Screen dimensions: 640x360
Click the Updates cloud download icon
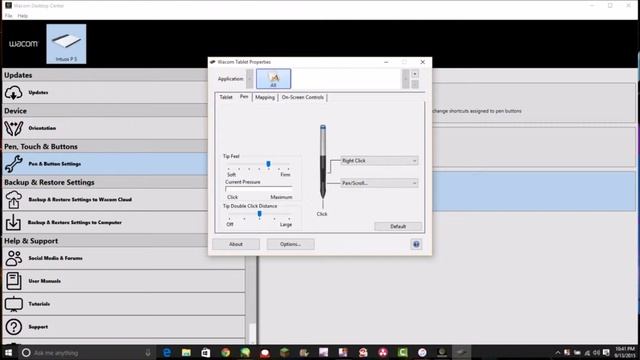(13, 93)
